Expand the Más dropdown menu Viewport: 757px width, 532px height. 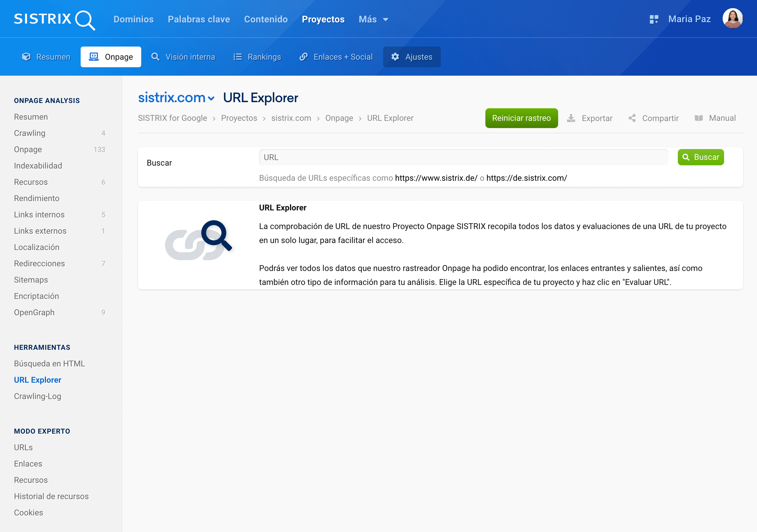(373, 19)
